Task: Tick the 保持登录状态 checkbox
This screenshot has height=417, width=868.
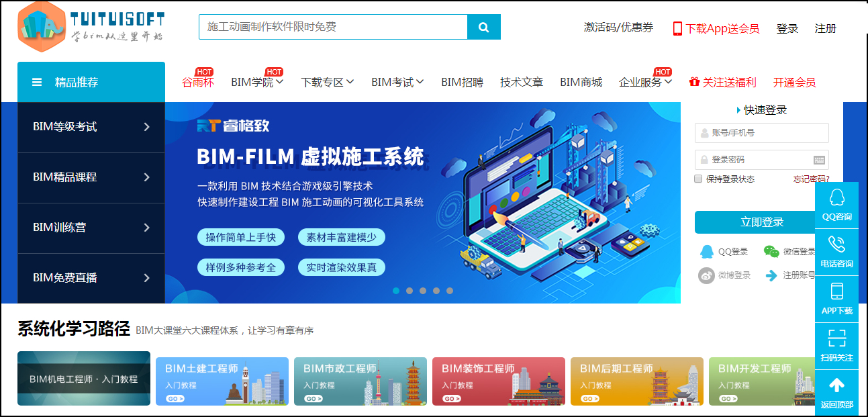Action: coord(698,179)
